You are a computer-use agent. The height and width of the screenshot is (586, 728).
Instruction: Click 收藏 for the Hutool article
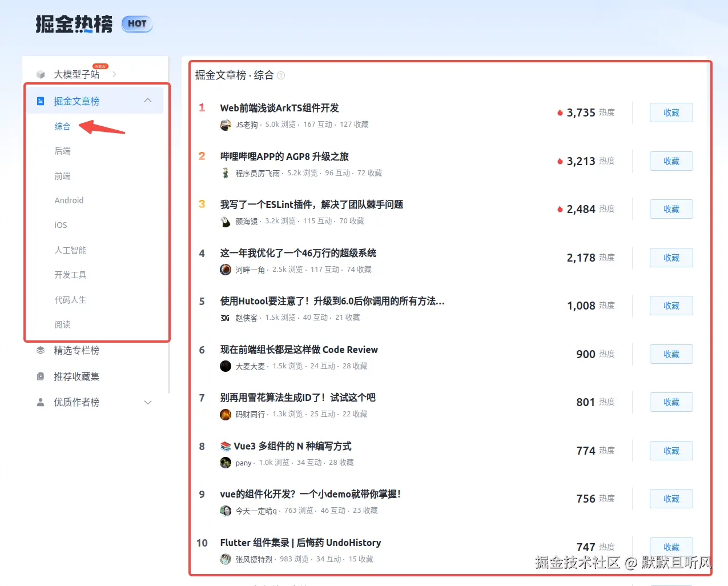[x=671, y=306]
